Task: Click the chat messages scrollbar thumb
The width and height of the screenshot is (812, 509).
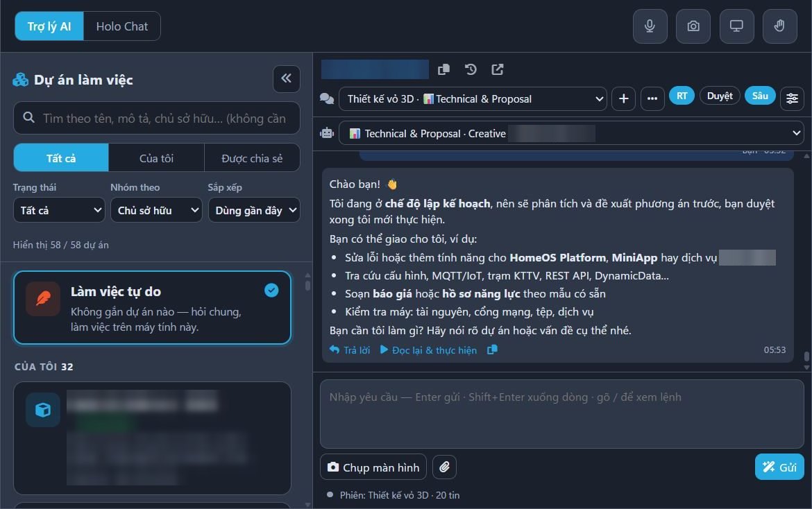Action: (806, 356)
